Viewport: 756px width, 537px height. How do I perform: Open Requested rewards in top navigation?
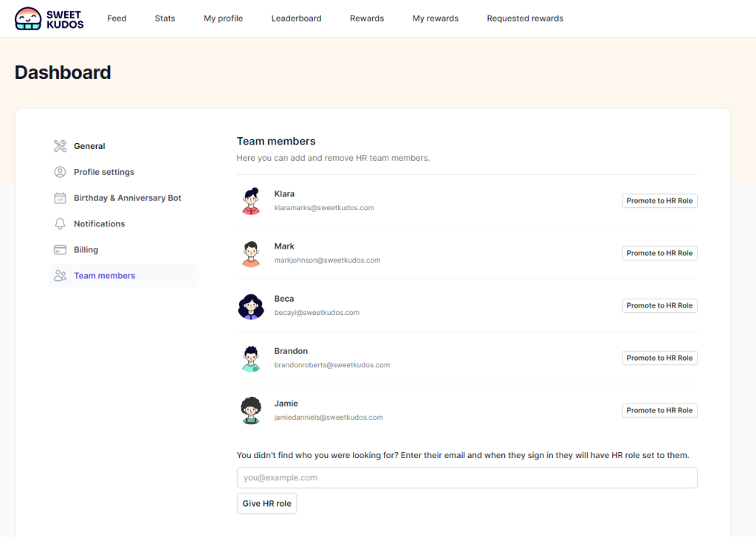(525, 18)
